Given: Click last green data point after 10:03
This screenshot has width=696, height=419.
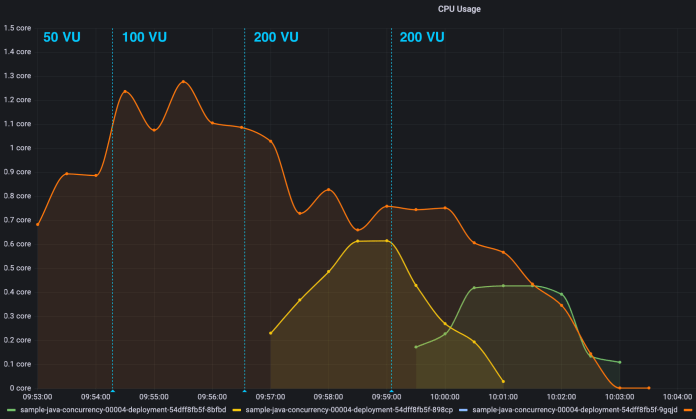Looking at the screenshot, I should click(x=620, y=362).
